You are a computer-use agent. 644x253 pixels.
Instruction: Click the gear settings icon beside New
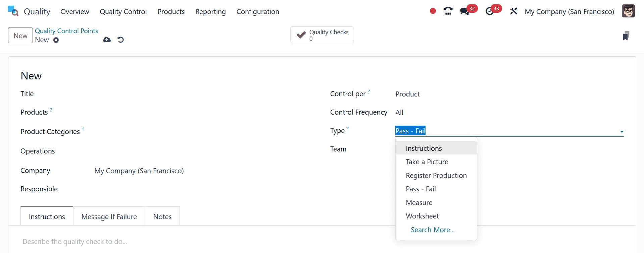(x=56, y=40)
